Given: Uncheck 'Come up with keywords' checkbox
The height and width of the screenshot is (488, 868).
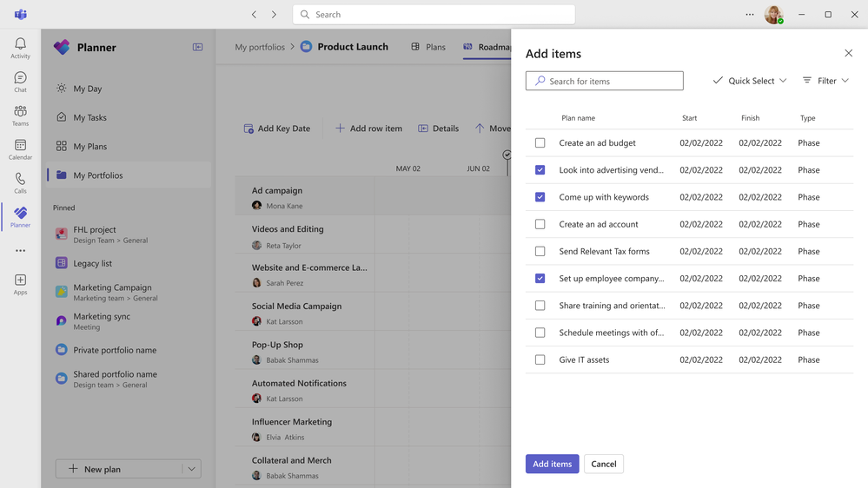Looking at the screenshot, I should 540,197.
